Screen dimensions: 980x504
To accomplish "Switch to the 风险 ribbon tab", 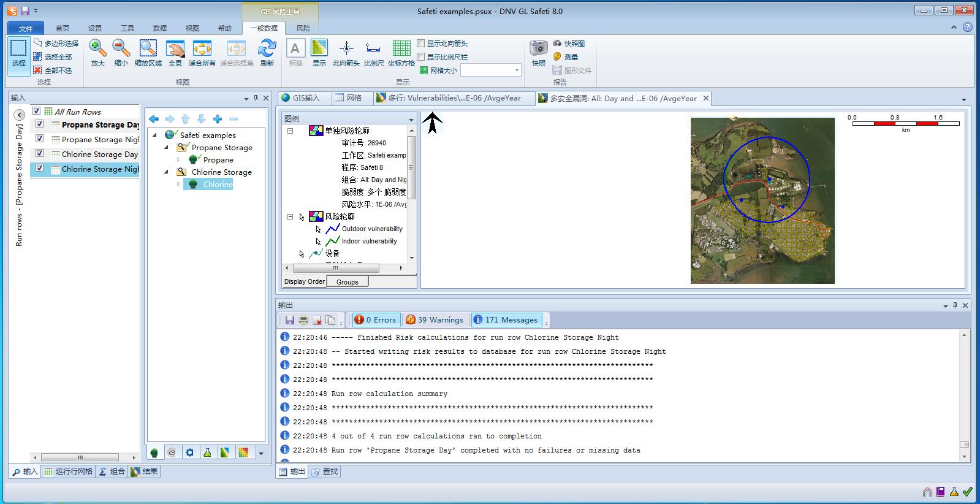I will point(303,28).
